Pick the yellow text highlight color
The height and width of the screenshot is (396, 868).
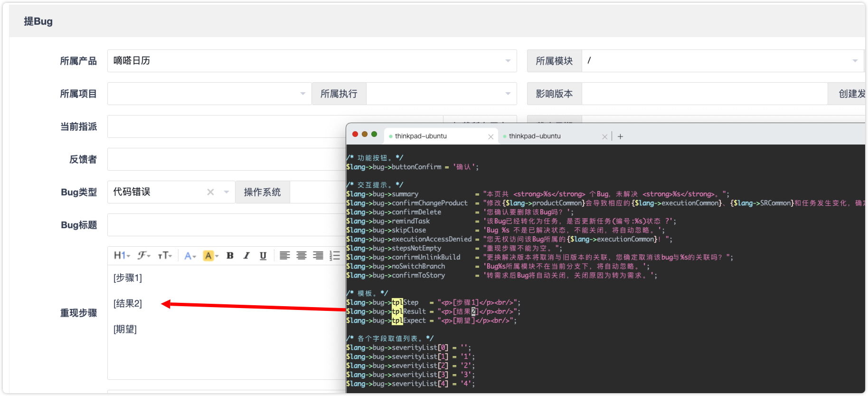pyautogui.click(x=208, y=256)
